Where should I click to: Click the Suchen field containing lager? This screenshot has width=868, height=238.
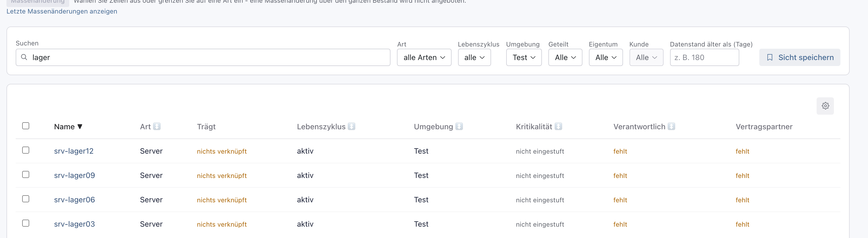[203, 57]
